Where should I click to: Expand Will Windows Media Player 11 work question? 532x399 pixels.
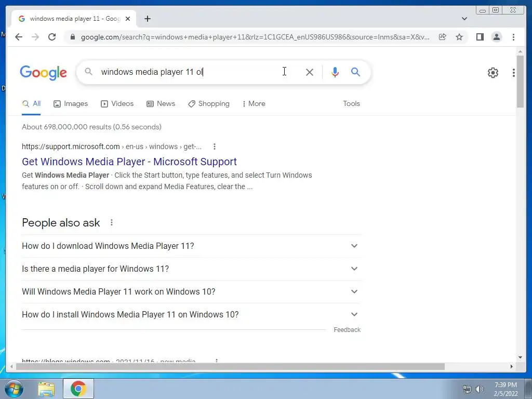(191, 291)
